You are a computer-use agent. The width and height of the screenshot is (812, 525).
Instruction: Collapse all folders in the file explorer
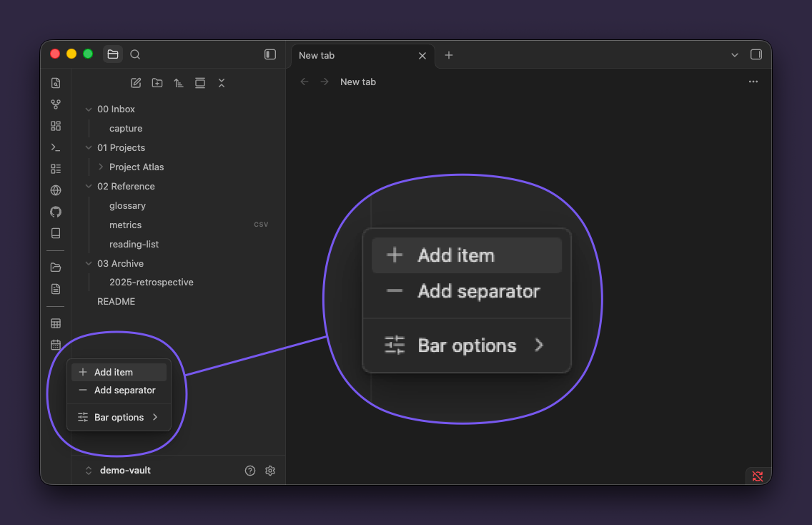222,83
